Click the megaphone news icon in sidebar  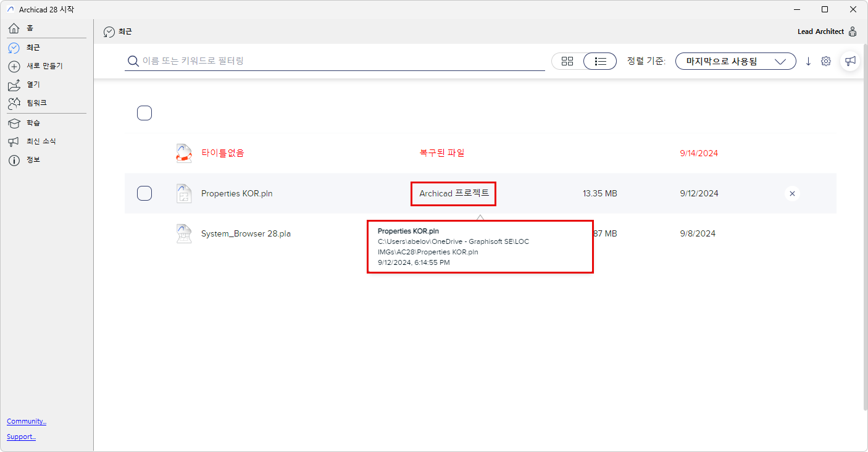pyautogui.click(x=14, y=141)
